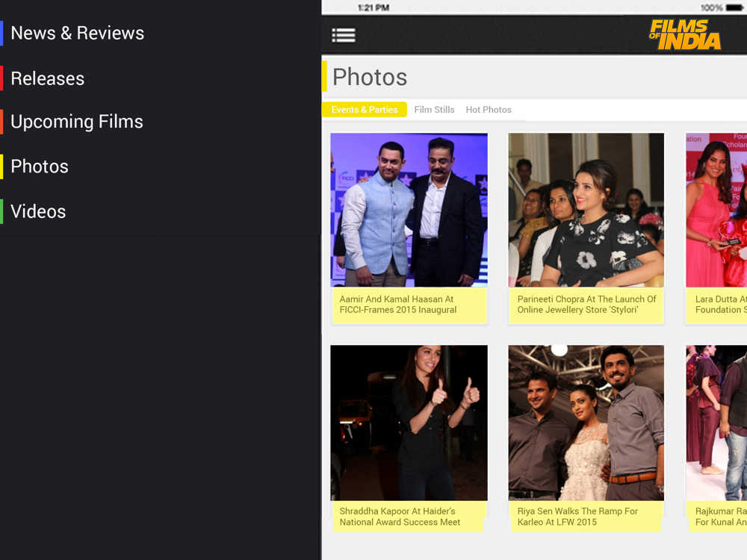Tap 'Shraddha Kapoor At Haider's' caption
Image resolution: width=747 pixels, height=560 pixels.
click(400, 517)
